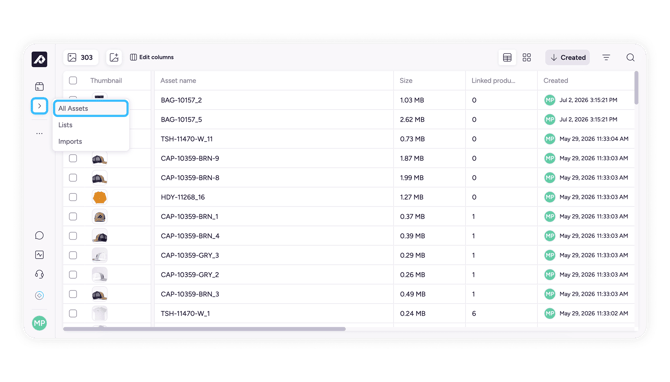Check the CAP-10359-BRN-9 row checkbox
This screenshot has width=670, height=382.
pos(73,158)
